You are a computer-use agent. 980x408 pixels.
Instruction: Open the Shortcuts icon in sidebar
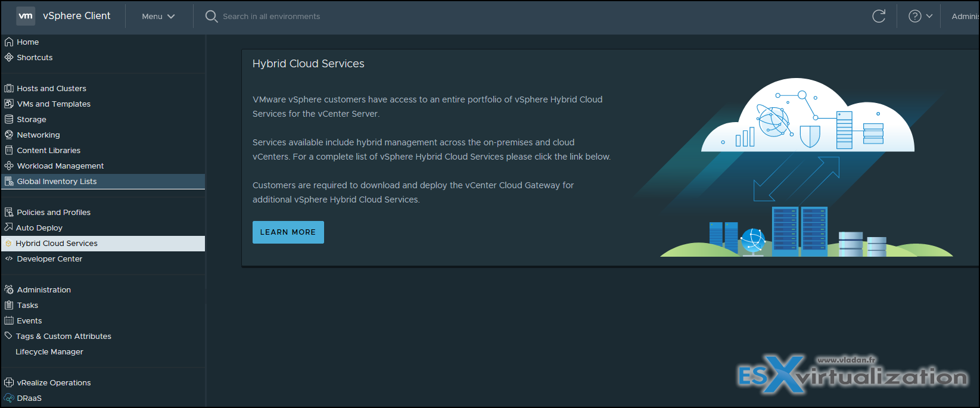point(9,57)
